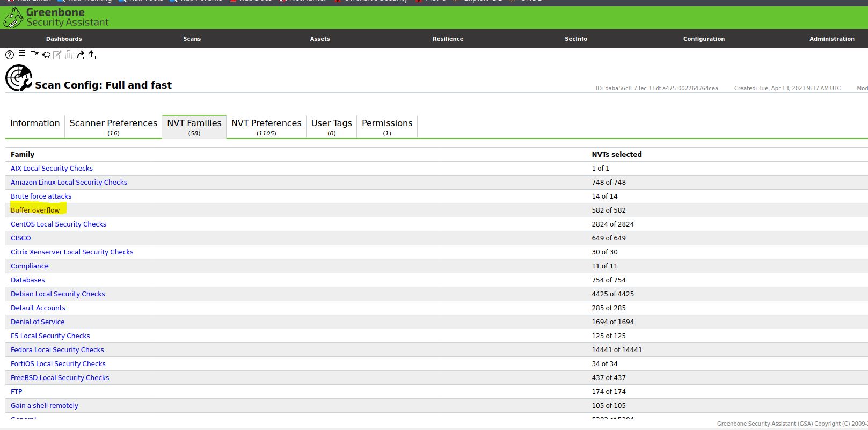
Task: Select the Created date text
Action: pos(787,88)
